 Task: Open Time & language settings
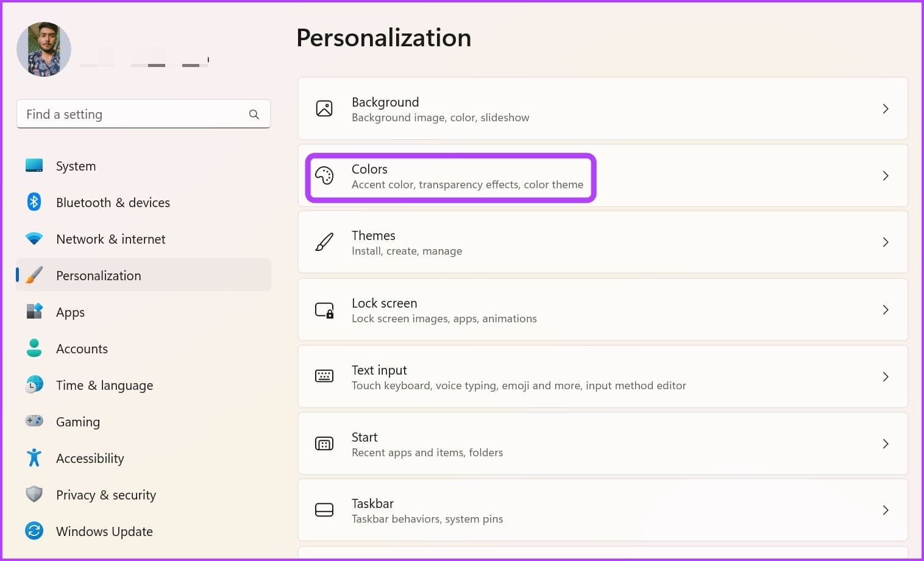(143, 385)
